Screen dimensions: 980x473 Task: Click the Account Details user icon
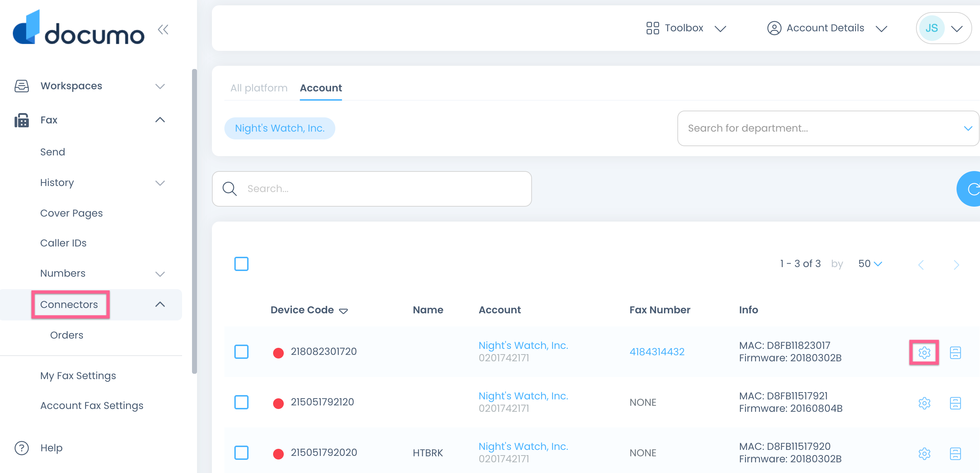pyautogui.click(x=774, y=28)
